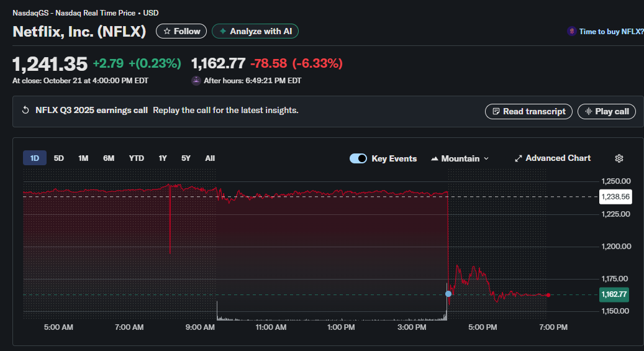This screenshot has height=351, width=644.
Task: Click the 5:00 PM axis label
Action: 483,327
